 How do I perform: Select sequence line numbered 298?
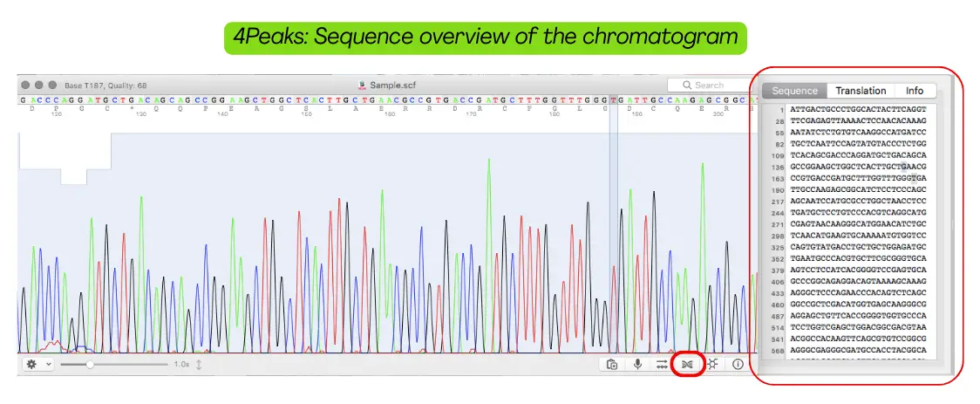858,235
